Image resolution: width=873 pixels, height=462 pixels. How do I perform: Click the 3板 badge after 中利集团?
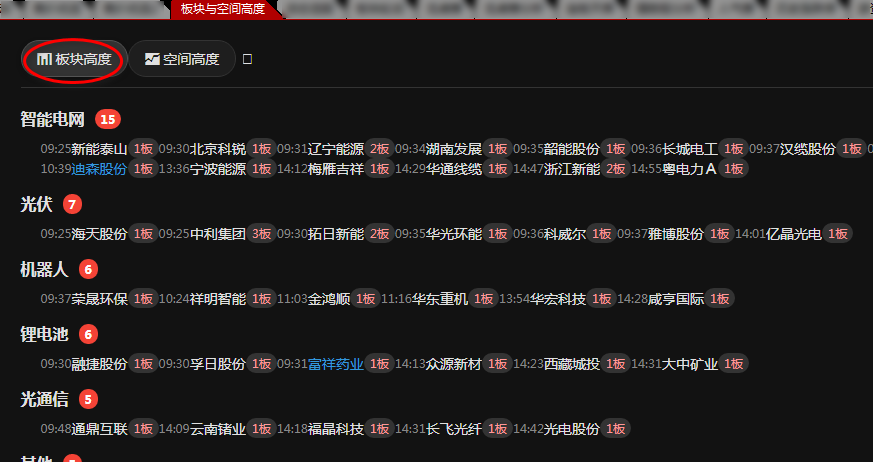tap(262, 234)
